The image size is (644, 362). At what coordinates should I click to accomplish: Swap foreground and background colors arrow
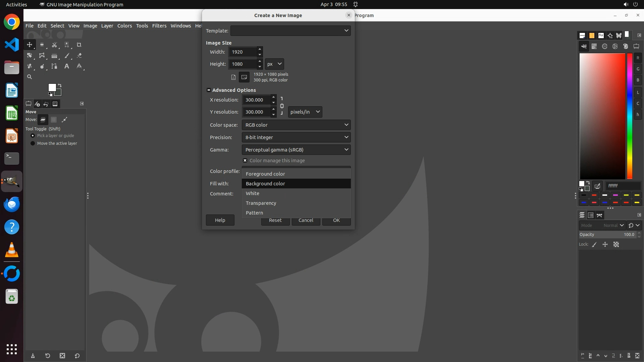pos(60,85)
